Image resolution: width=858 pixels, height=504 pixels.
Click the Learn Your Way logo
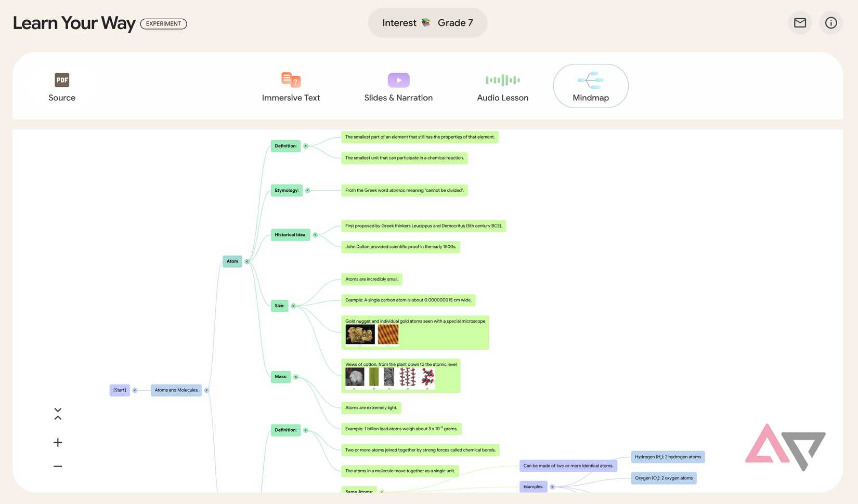74,23
